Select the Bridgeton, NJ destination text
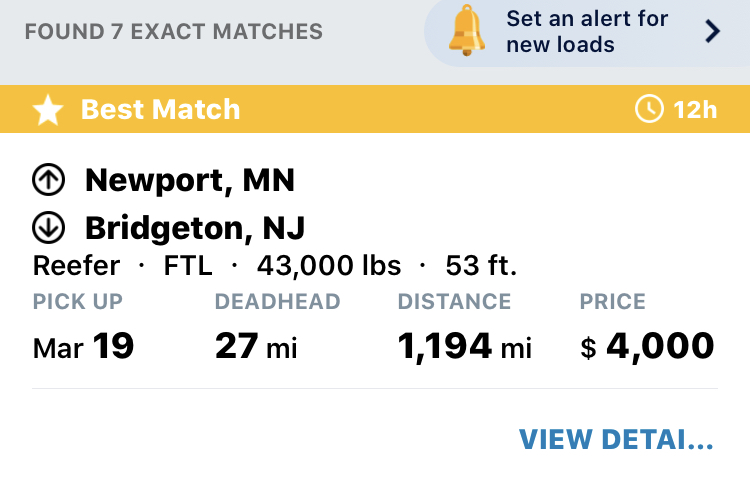The height and width of the screenshot is (490, 750). [195, 228]
